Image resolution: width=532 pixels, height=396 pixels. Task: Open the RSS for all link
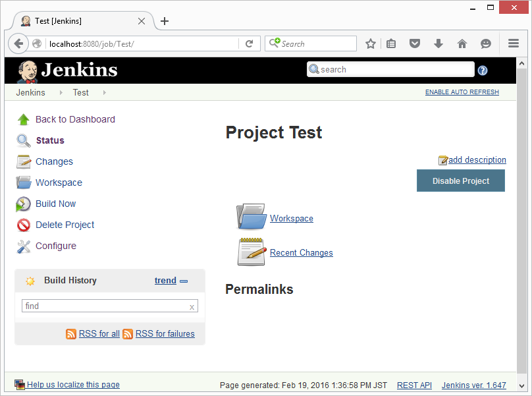coord(99,334)
